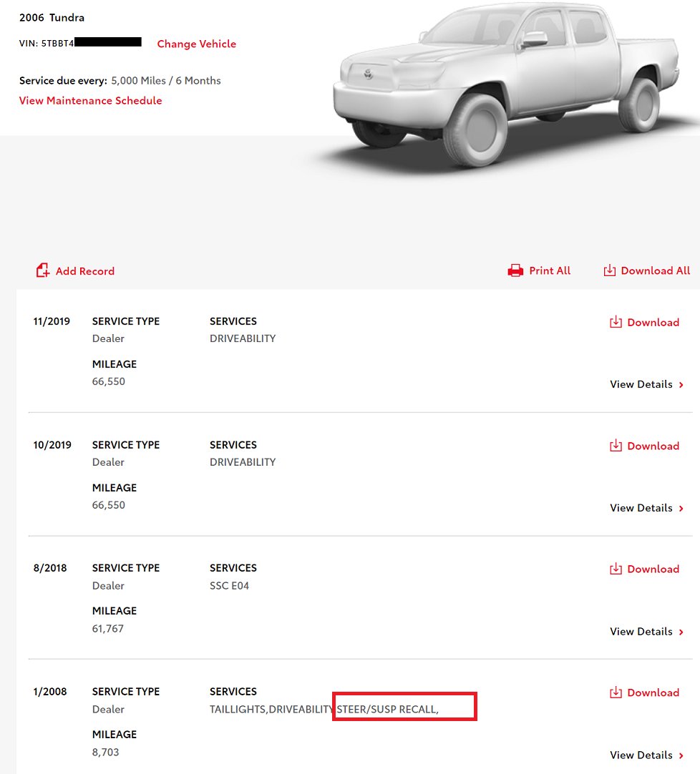This screenshot has height=774, width=700.
Task: Click DRIVEABILITY in the 10/2019 record
Action: click(243, 463)
